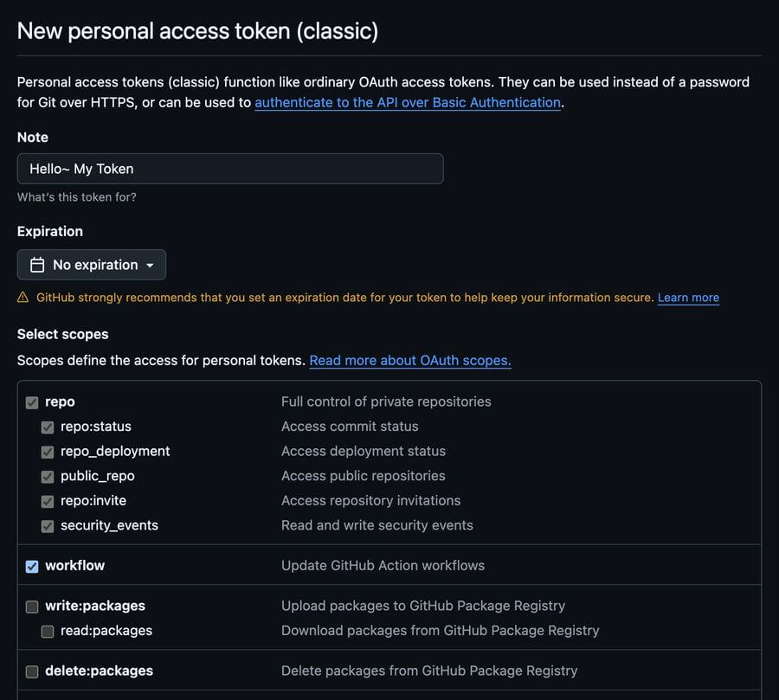Image resolution: width=779 pixels, height=700 pixels.
Task: Click the 'What's this token for?' hint
Action: tap(76, 197)
